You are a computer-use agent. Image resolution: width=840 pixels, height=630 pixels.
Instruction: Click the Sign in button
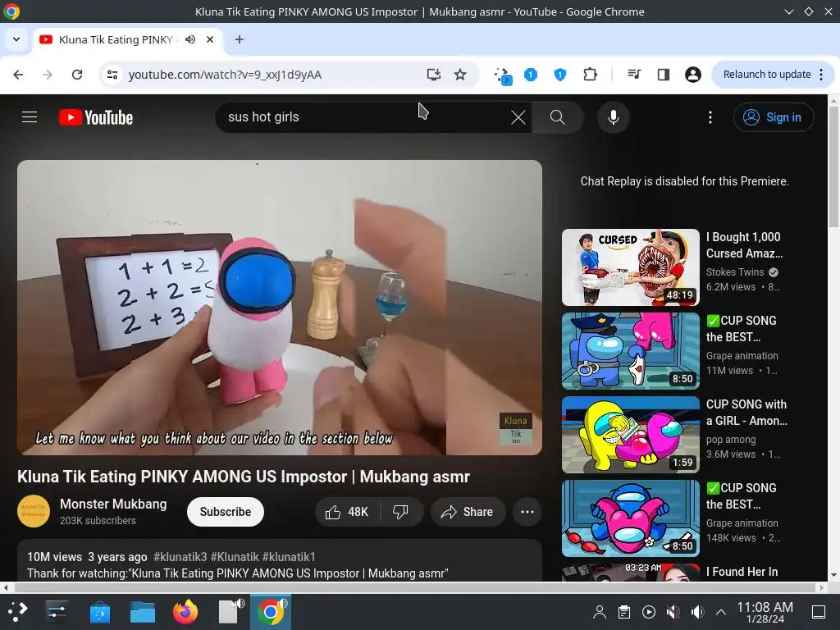tap(774, 116)
